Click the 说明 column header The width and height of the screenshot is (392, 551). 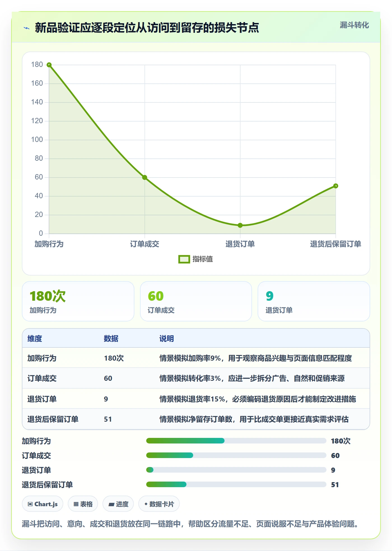tap(167, 339)
